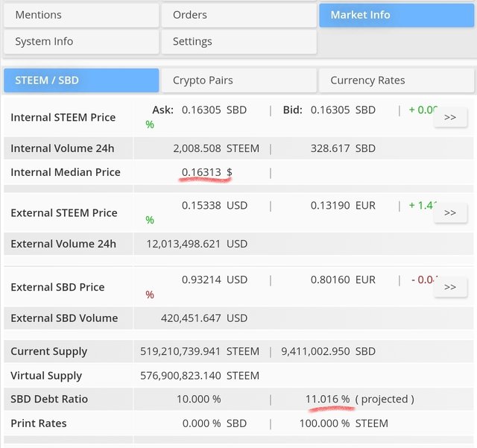477x448 pixels.
Task: Select the Market Info tab
Action: point(397,15)
